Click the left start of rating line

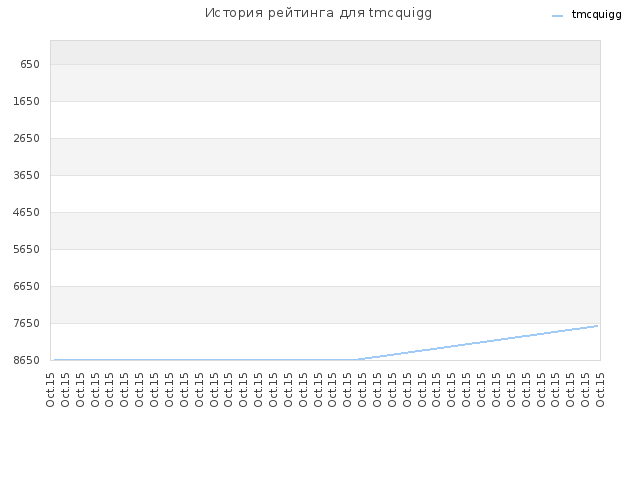tap(55, 360)
